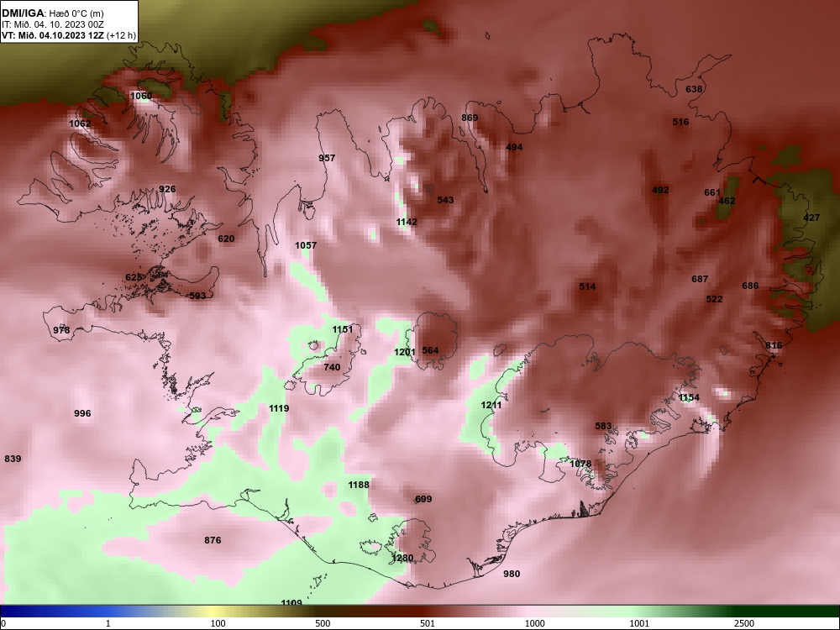Screen dimensions: 840x630
Task: Click the 996 value over the sea
Action: point(82,413)
